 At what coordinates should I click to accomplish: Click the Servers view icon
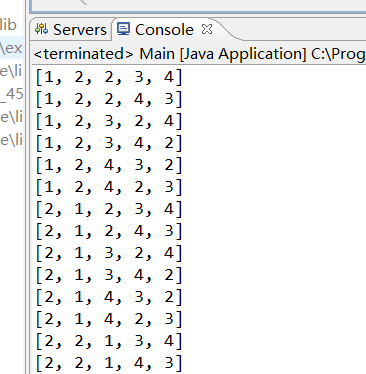42,29
